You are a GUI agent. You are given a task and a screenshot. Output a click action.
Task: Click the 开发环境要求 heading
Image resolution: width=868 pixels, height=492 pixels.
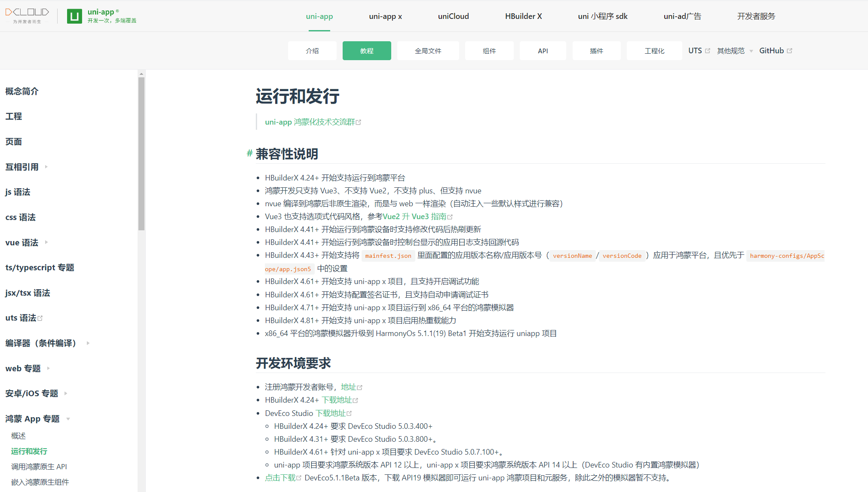coord(293,363)
